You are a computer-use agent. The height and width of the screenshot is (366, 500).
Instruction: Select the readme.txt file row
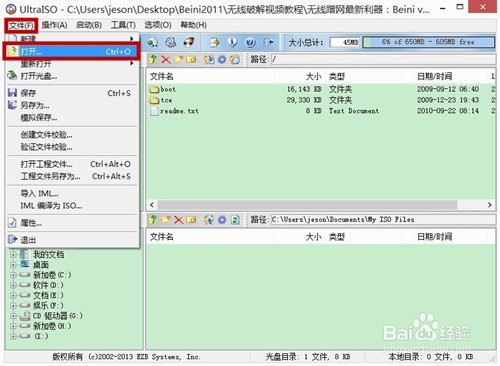[321, 111]
